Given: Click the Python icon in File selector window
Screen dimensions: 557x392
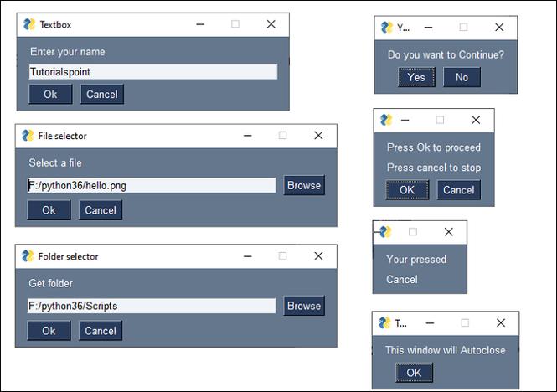Looking at the screenshot, I should pyautogui.click(x=28, y=136).
